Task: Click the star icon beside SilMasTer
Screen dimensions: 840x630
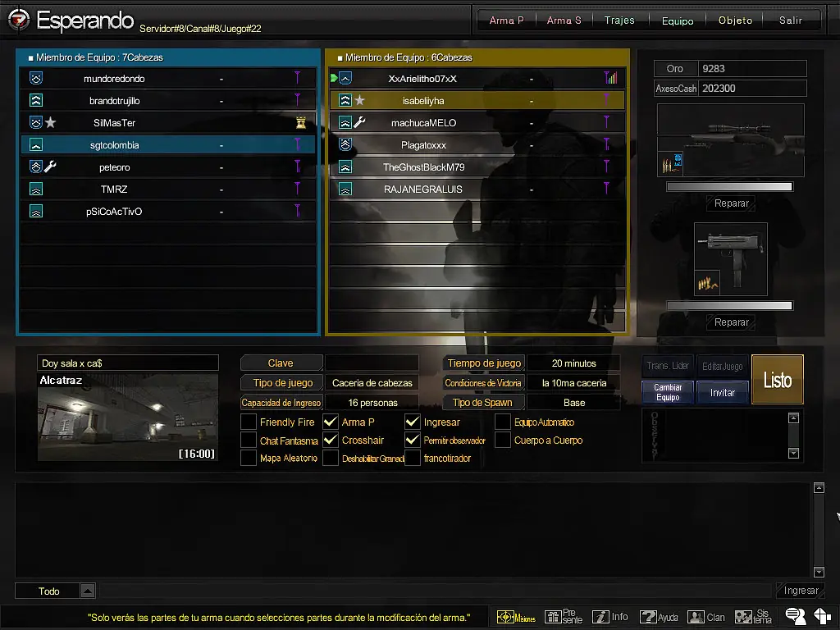Action: [50, 123]
